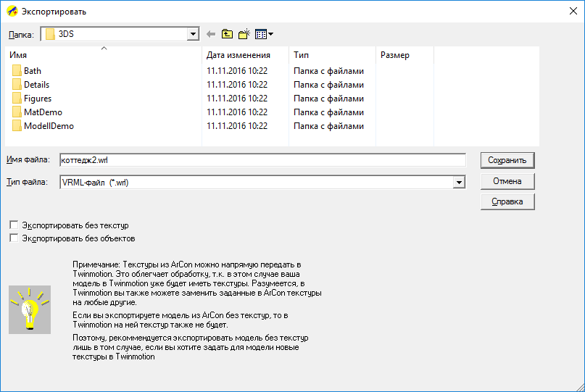Toggle Экспортировать без объектов checkbox
Viewport: 585px width, 392px height.
(x=13, y=238)
